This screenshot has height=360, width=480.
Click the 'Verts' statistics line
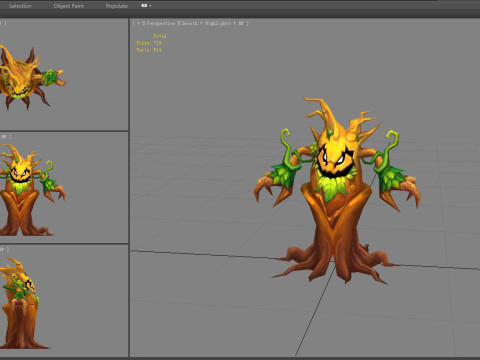pyautogui.click(x=149, y=50)
